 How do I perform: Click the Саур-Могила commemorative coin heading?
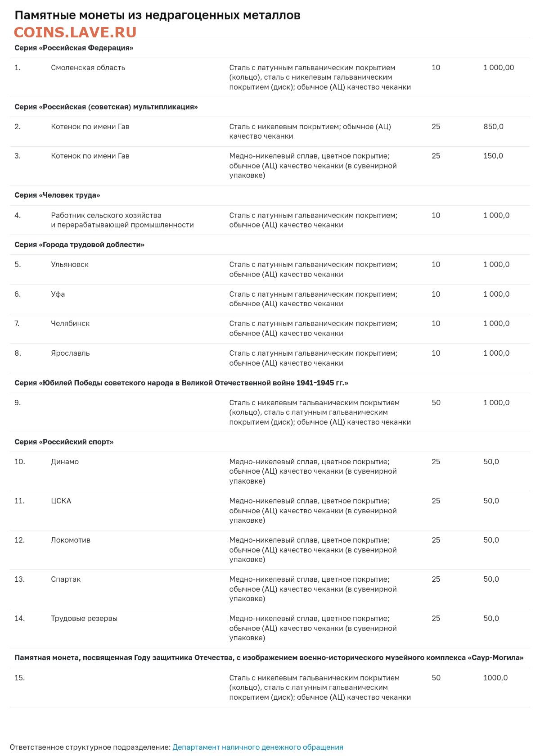tap(269, 657)
